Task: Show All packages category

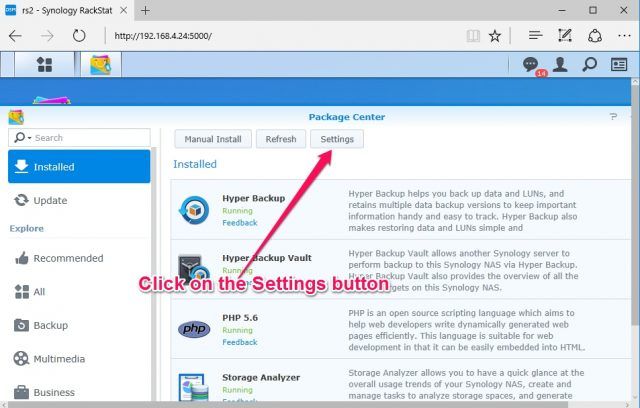Action: 79,292
